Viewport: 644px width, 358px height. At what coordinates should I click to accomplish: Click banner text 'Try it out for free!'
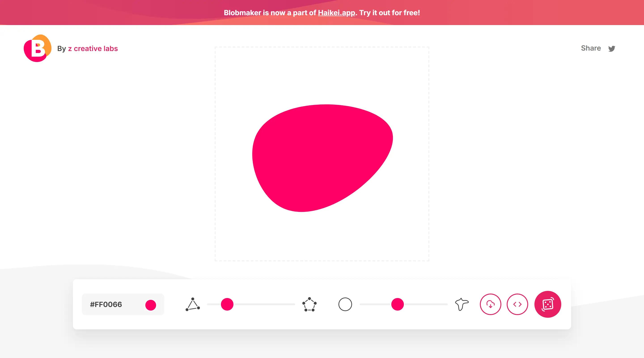tap(390, 13)
